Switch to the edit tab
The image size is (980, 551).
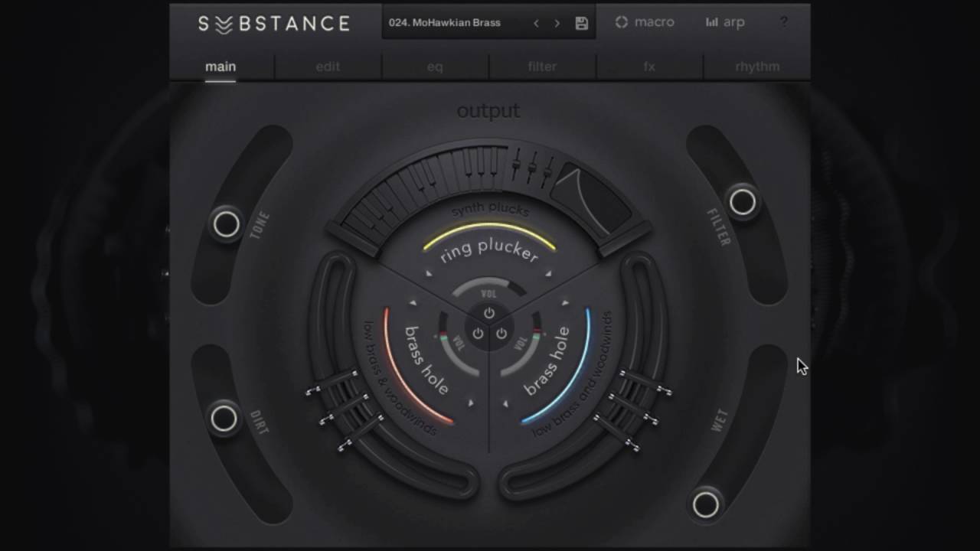[x=328, y=67]
